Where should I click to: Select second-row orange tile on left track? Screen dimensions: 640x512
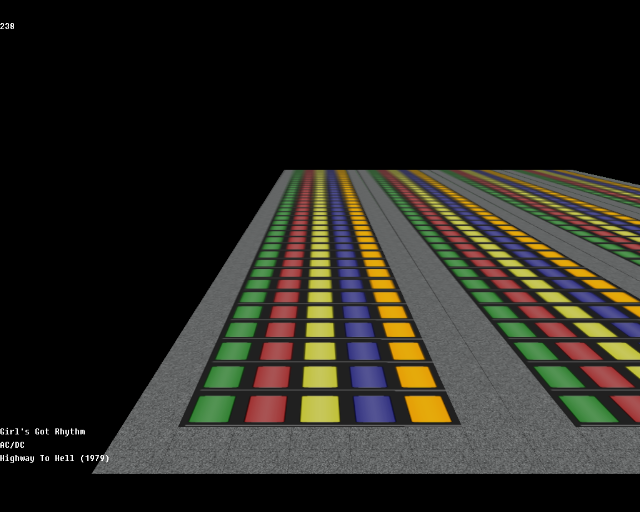pos(416,377)
